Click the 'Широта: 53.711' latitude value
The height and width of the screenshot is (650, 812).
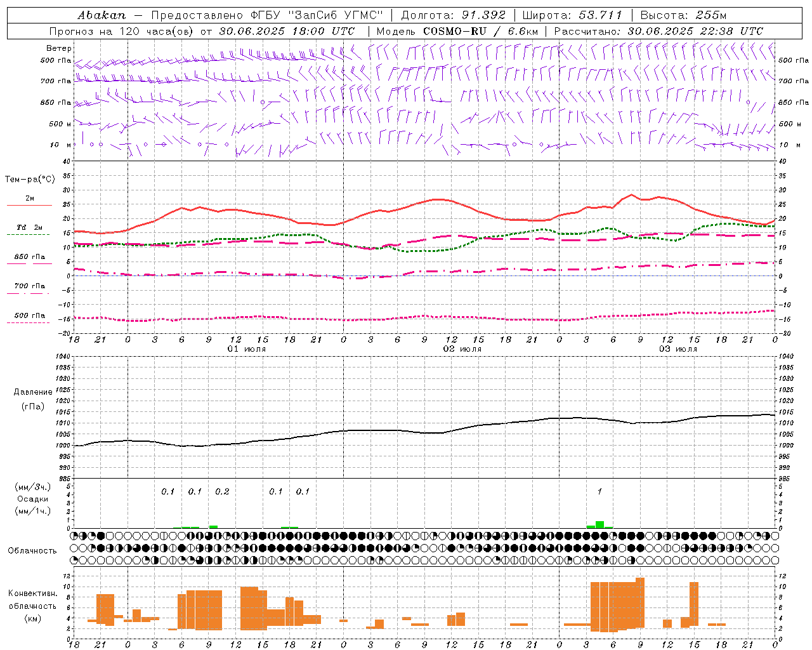click(x=573, y=15)
